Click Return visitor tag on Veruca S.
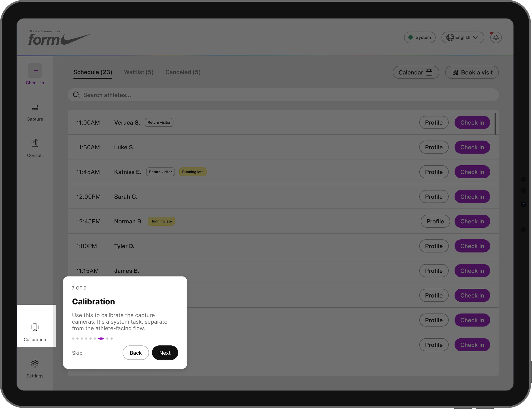Screen dimensions: 532x409 159,122
